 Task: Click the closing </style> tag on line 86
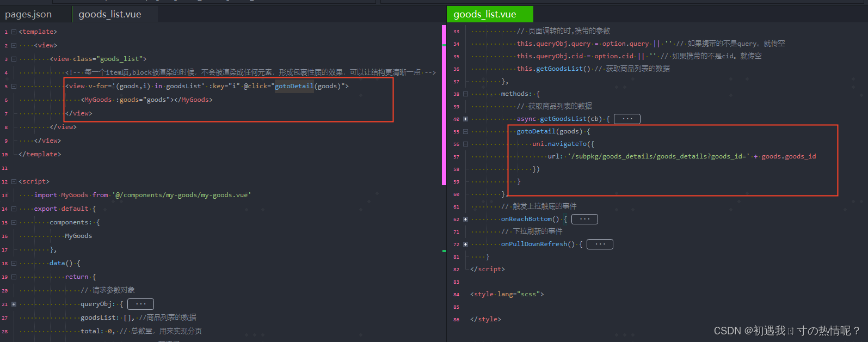[x=485, y=319]
